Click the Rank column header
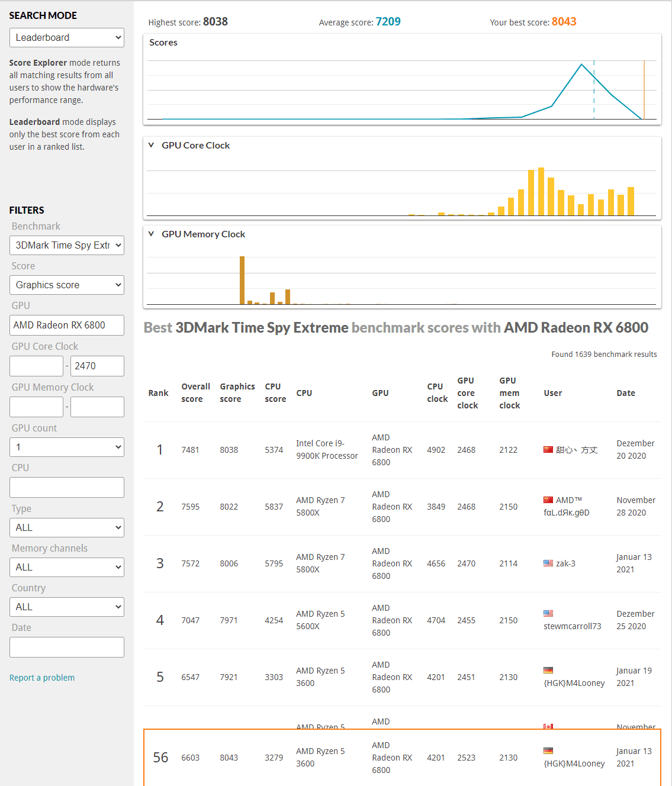Screen dimensions: 672x786 tap(158, 393)
